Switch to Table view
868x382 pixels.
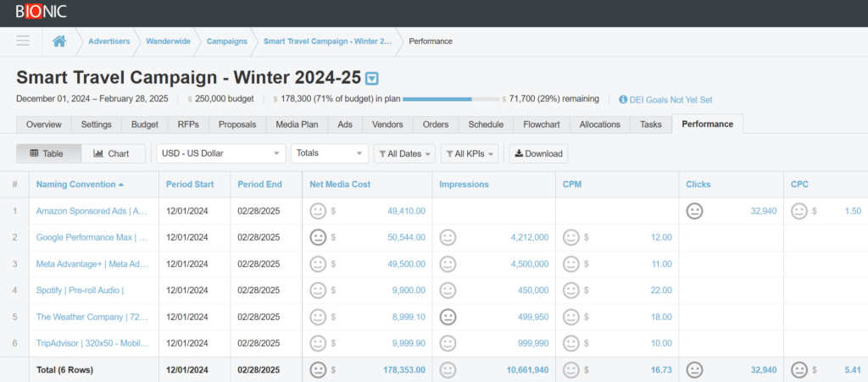[x=48, y=153]
